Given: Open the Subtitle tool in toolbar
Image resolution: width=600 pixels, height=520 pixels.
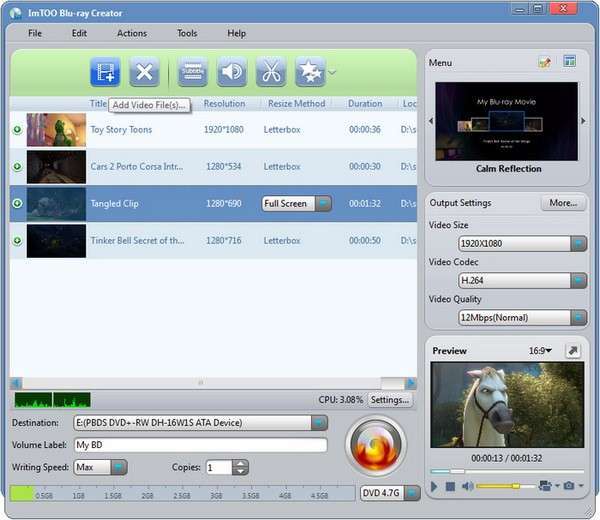Looking at the screenshot, I should [193, 72].
